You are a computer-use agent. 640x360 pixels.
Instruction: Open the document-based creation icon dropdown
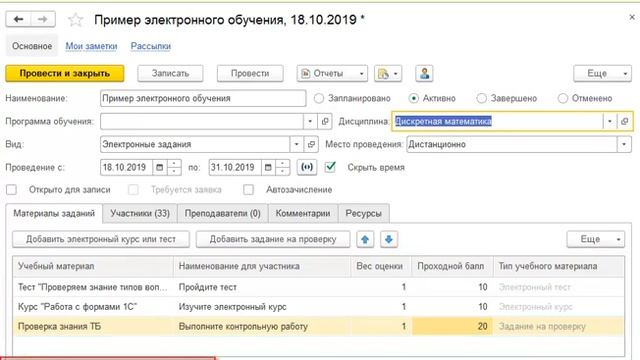(x=388, y=73)
